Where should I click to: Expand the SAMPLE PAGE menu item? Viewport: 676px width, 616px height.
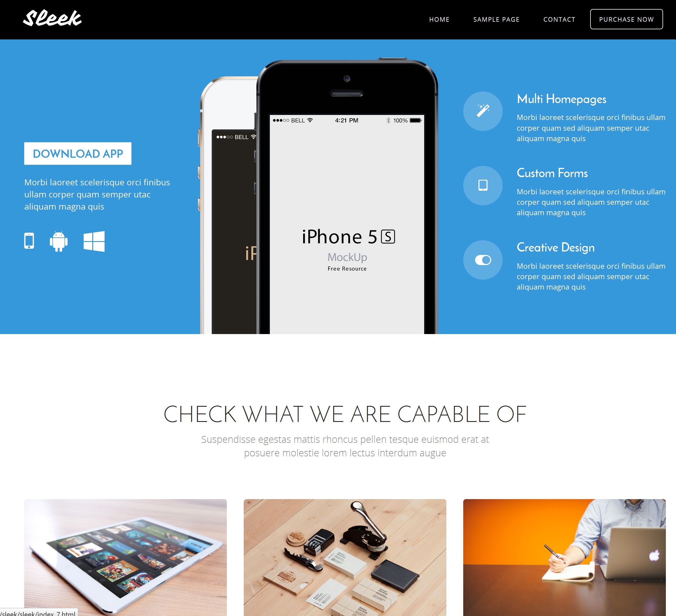coord(496,19)
